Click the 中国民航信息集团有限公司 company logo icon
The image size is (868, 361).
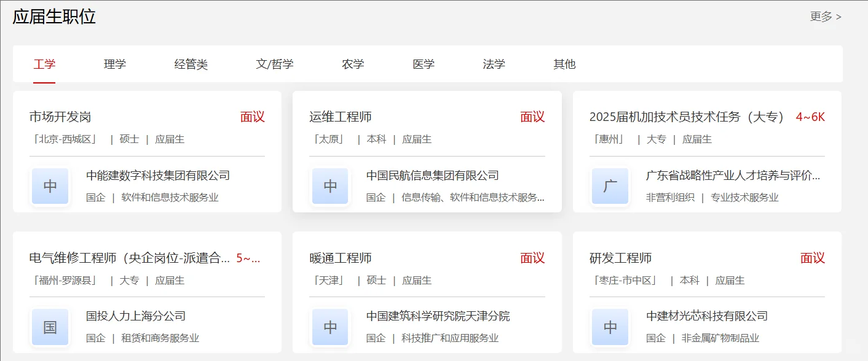tap(330, 186)
